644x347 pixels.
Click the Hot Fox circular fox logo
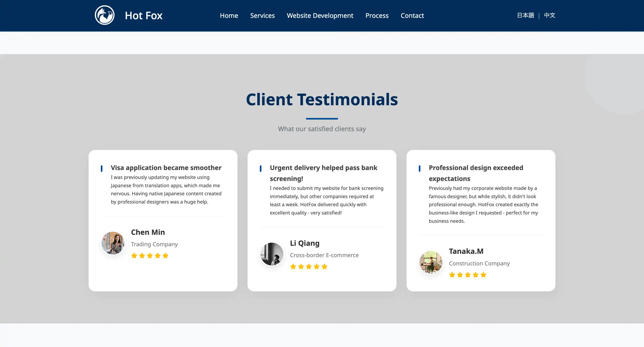coord(104,15)
